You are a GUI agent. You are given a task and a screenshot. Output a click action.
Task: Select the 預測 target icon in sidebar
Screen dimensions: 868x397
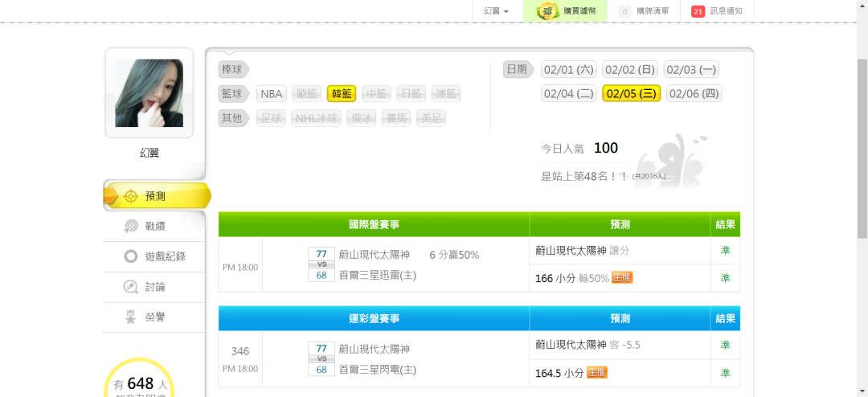click(x=131, y=196)
